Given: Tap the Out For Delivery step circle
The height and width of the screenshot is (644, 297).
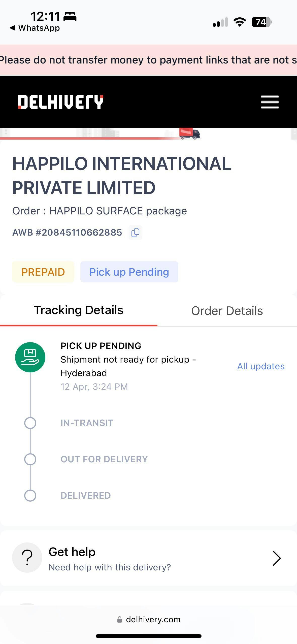Looking at the screenshot, I should tap(30, 459).
